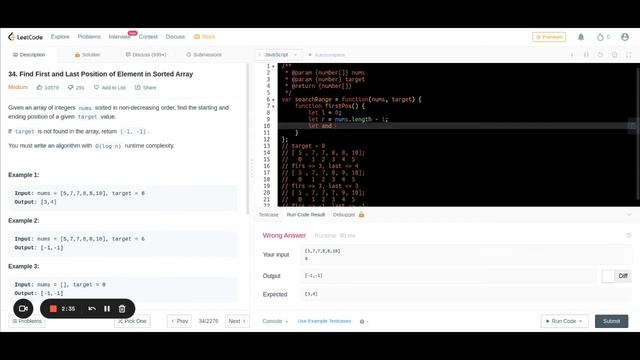Click Pick One random problem
Screen dimensions: 640x360
pyautogui.click(x=132, y=321)
